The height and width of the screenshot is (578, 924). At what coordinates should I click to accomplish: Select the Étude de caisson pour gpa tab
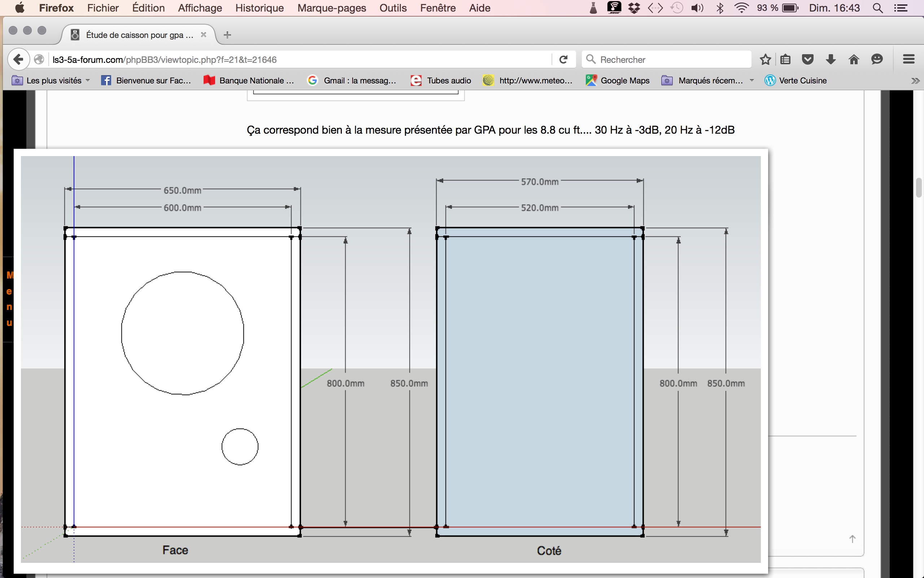click(139, 35)
